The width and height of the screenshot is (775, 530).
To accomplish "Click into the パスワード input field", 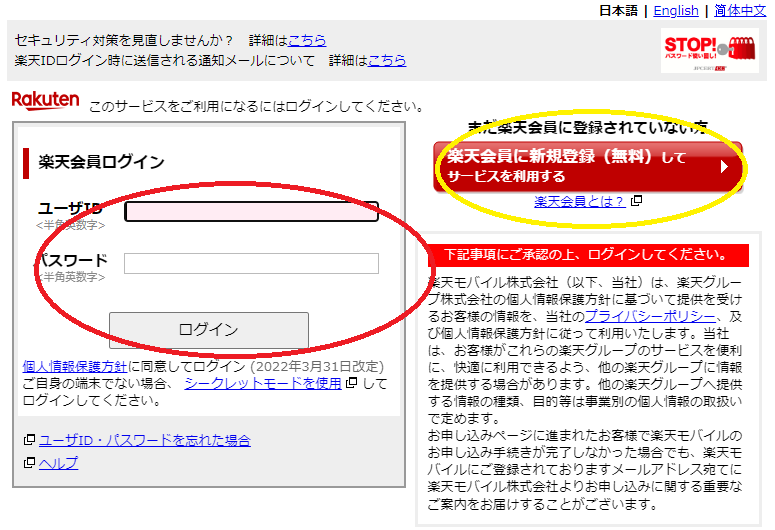I will point(251,264).
